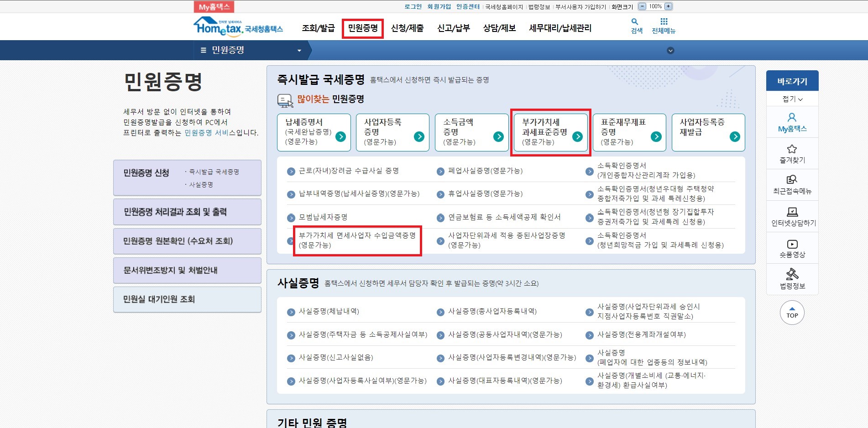Open 사실증명(전용계좌개설여부) link
This screenshot has width=868, height=428.
[x=642, y=334]
